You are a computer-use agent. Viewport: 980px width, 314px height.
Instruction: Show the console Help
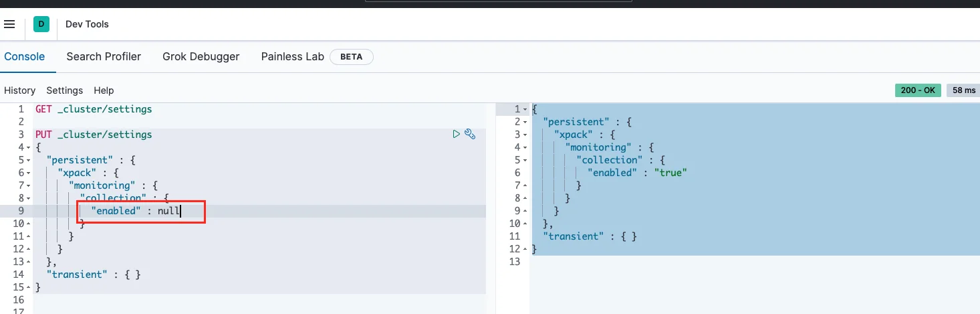coord(104,90)
